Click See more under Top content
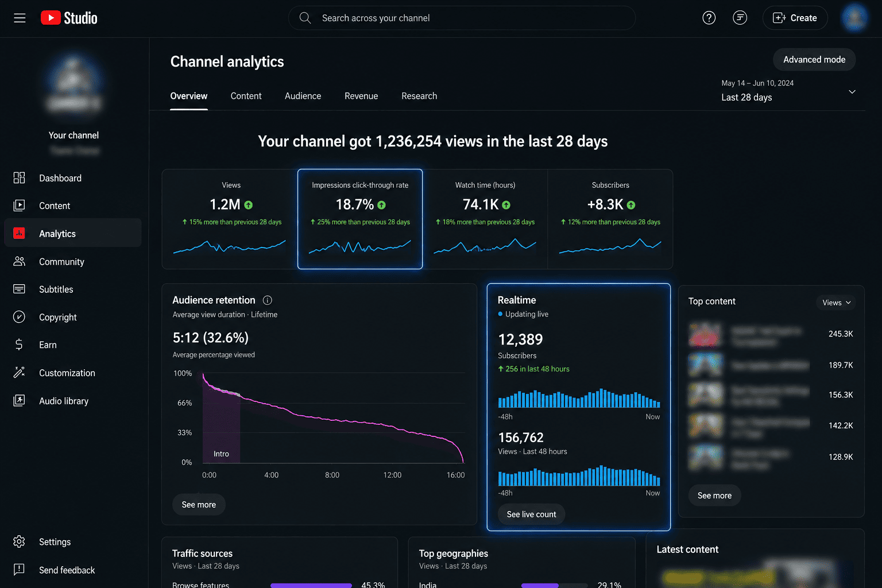This screenshot has height=588, width=882. point(714,496)
